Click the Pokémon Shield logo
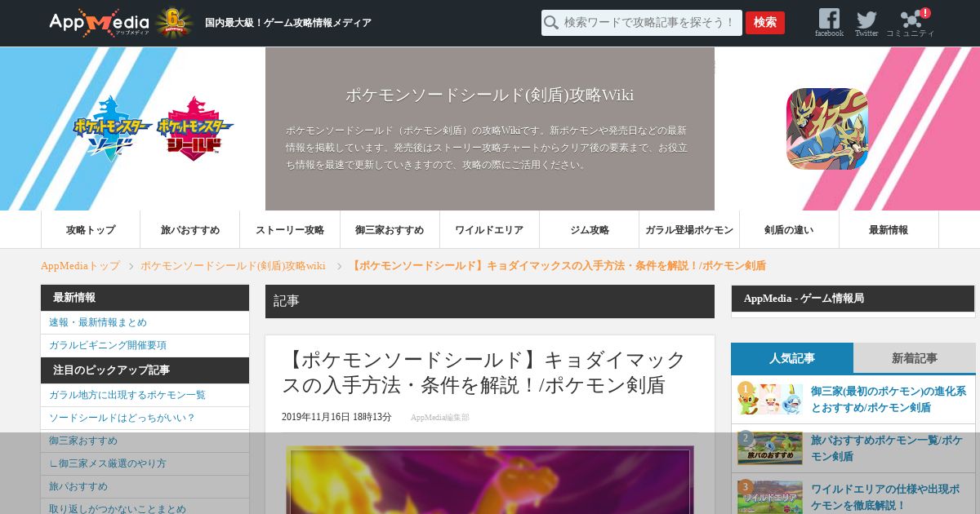The height and width of the screenshot is (514, 980). (x=194, y=129)
